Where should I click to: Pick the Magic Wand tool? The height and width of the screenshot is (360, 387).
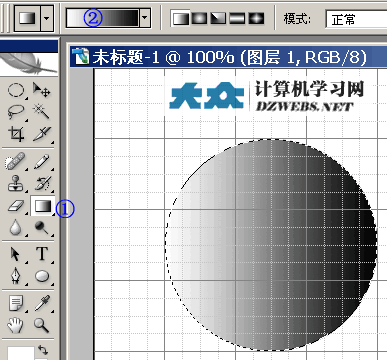(x=42, y=112)
